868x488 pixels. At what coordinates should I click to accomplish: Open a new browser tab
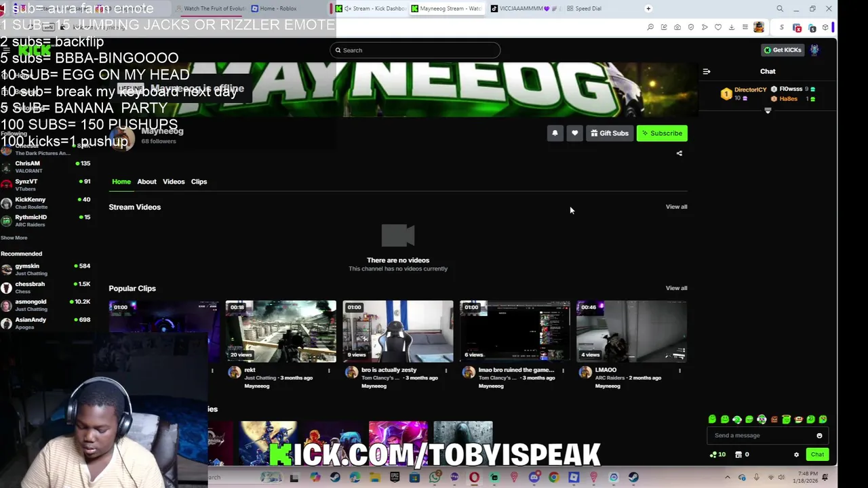[648, 9]
